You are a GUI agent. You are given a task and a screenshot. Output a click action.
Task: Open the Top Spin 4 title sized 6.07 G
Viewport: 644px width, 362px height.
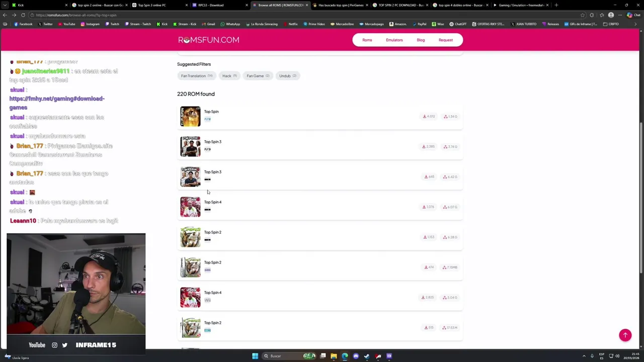pos(213,202)
